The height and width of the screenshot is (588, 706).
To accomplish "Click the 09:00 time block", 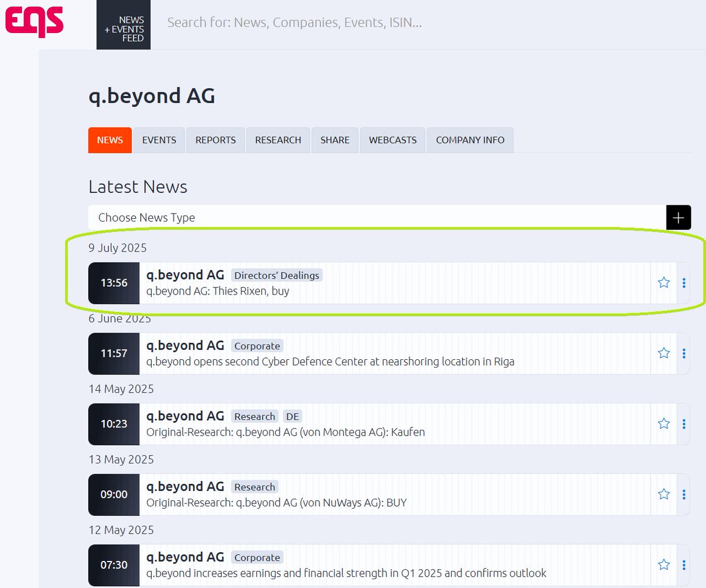I will click(x=114, y=495).
